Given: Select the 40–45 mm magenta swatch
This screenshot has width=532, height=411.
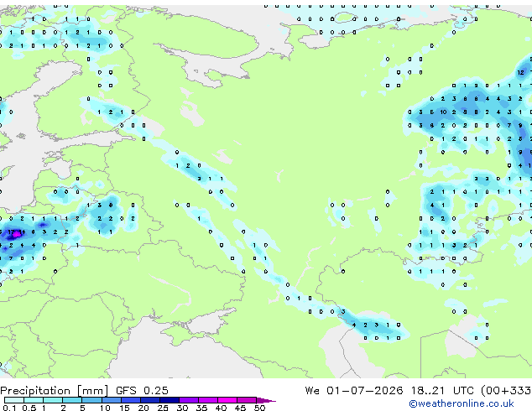Looking at the screenshot, I should tap(227, 400).
